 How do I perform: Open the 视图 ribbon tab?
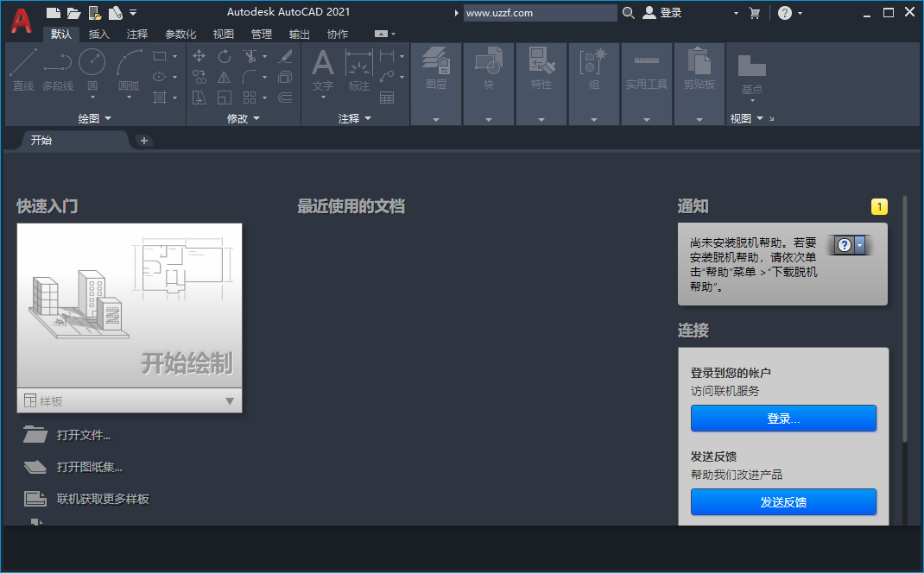(x=222, y=34)
